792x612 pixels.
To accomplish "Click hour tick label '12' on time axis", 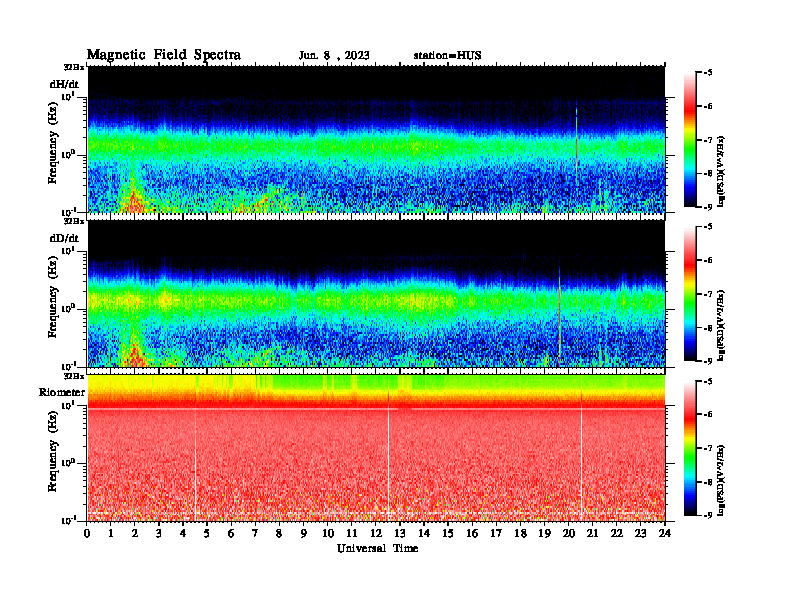I will 376,533.
